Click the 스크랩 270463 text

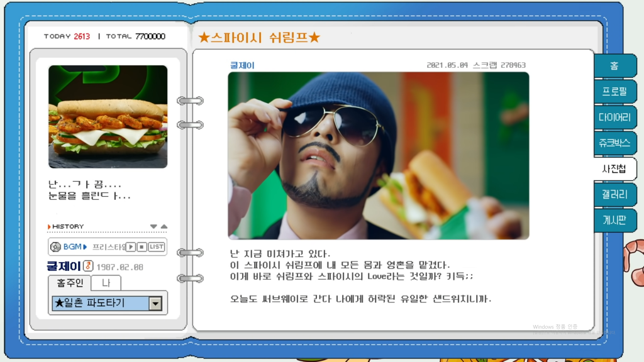(499, 65)
